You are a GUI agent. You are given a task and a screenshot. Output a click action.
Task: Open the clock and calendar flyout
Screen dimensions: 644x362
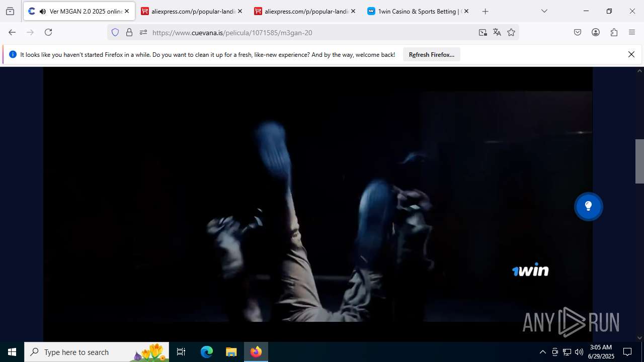(601, 352)
